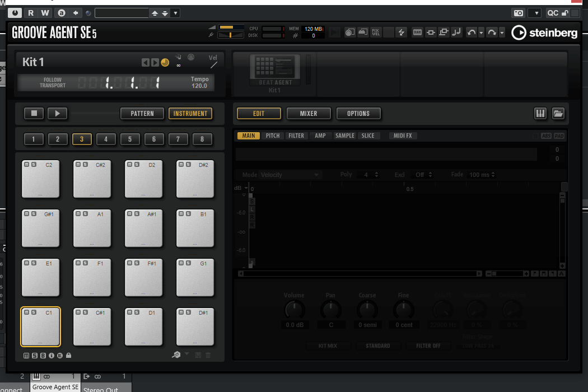Click the QC quick controls button
Screen dimensions: 588x392
553,13
